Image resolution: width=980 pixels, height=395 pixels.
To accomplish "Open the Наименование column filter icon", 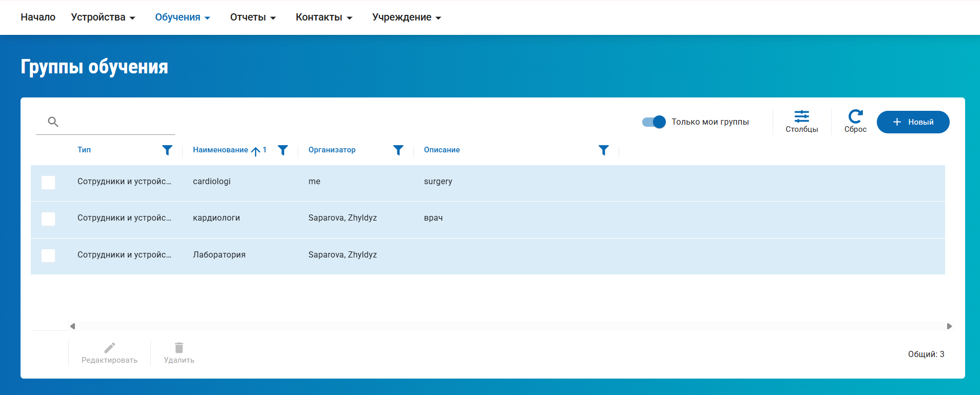I will pos(282,150).
